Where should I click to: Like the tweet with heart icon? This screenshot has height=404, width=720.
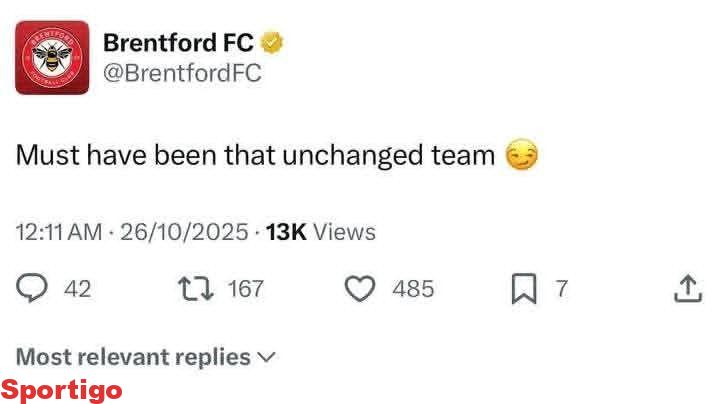tap(359, 289)
